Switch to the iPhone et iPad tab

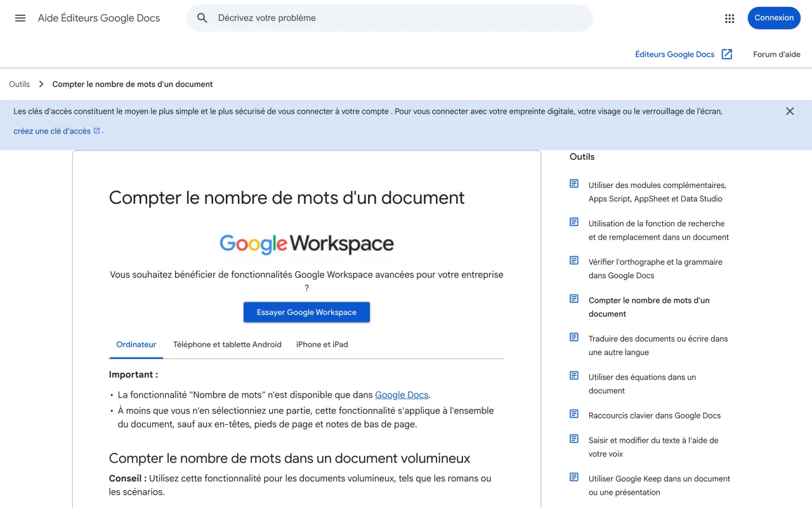322,345
